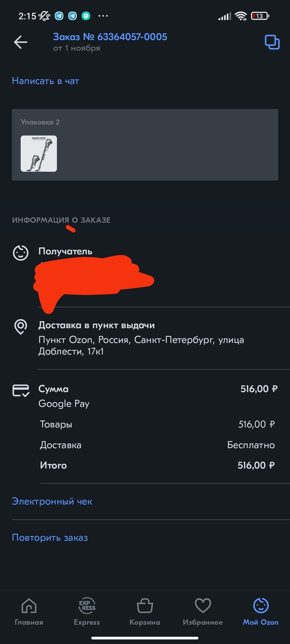Open the Электронный чек link
Screen dimensions: 290x644
[x=52, y=501]
